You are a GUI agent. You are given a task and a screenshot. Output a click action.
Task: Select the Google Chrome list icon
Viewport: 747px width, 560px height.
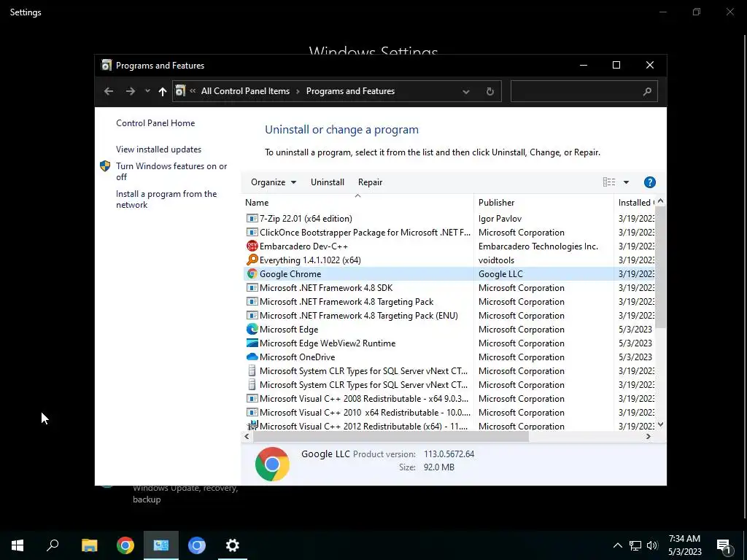point(252,274)
